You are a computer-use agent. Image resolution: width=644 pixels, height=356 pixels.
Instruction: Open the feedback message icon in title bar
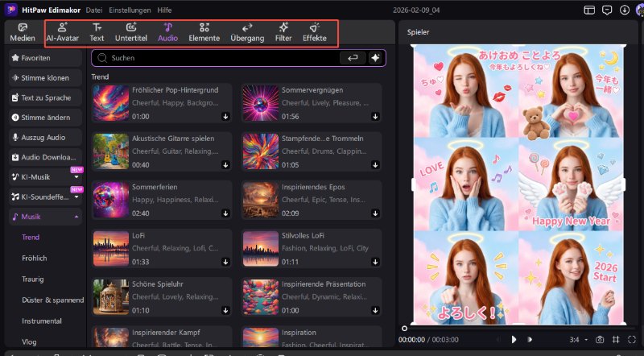click(x=607, y=10)
